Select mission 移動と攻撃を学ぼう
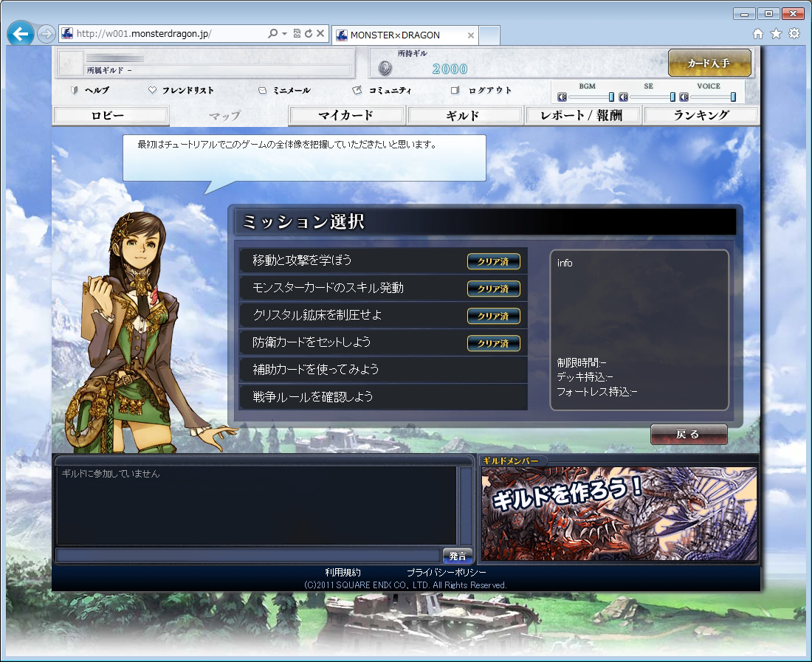 pyautogui.click(x=383, y=261)
